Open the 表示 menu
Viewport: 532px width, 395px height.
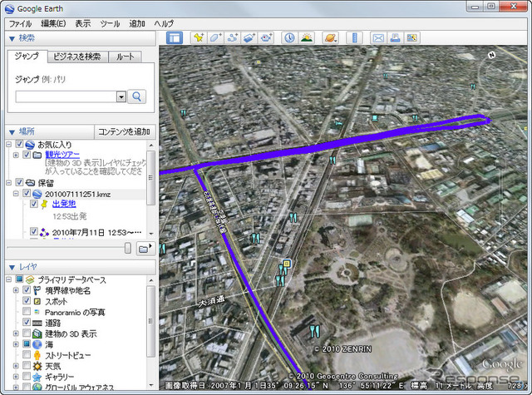(83, 23)
